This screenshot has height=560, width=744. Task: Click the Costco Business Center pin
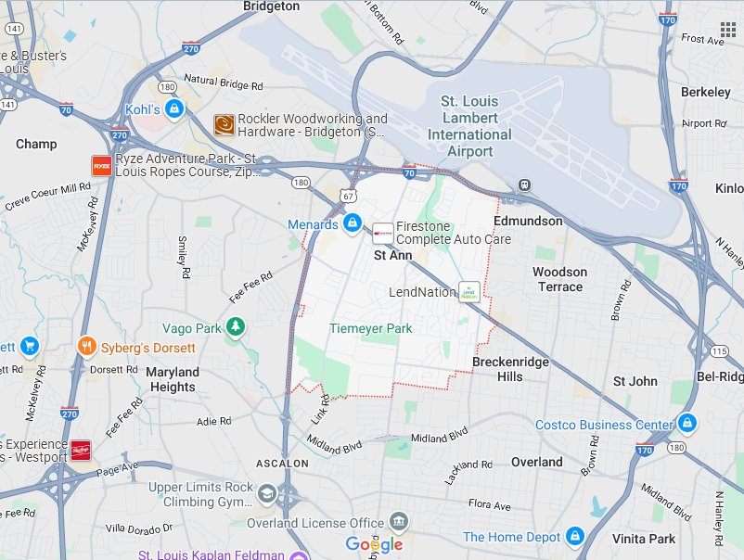(x=687, y=424)
